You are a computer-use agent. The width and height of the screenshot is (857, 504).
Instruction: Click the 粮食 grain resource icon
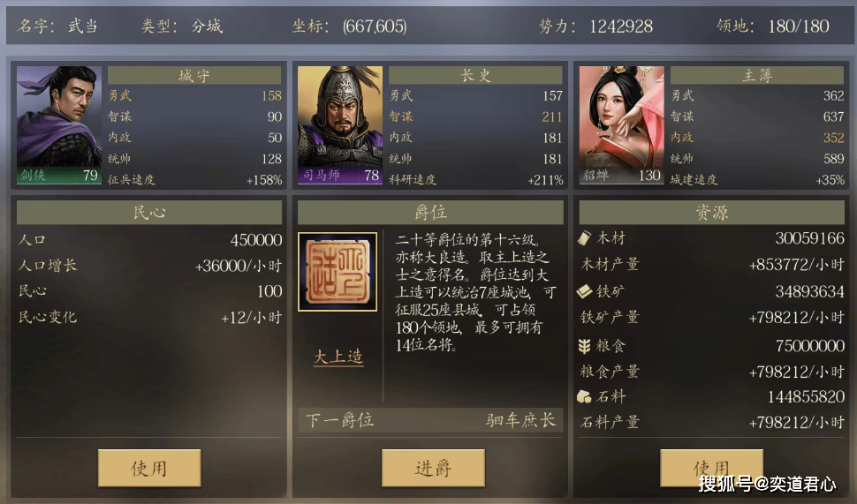584,346
